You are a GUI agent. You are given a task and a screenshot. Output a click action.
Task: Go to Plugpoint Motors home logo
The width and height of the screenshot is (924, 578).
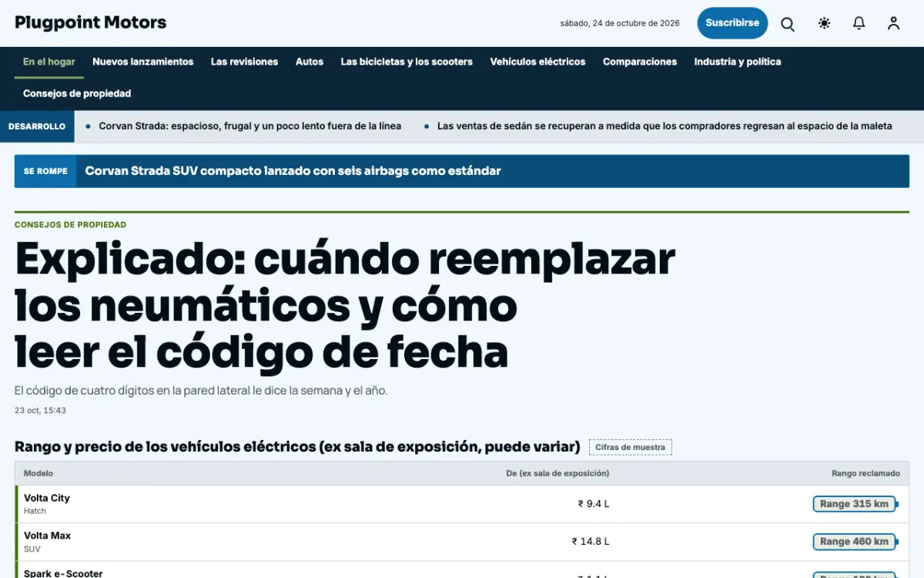pyautogui.click(x=91, y=22)
